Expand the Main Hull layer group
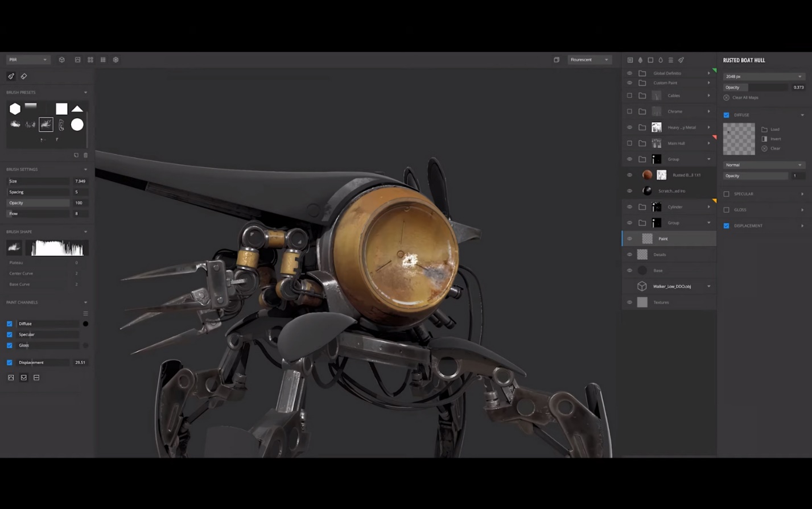This screenshot has height=509, width=812. click(708, 143)
